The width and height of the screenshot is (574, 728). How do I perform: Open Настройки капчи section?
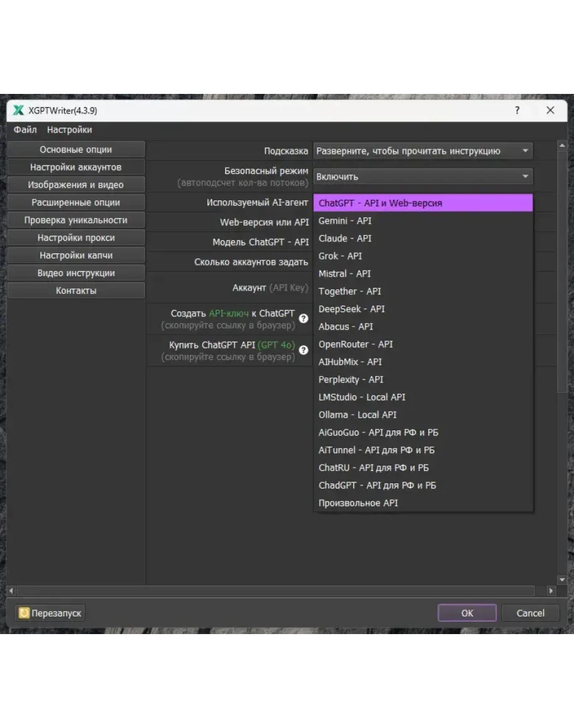pyautogui.click(x=76, y=255)
